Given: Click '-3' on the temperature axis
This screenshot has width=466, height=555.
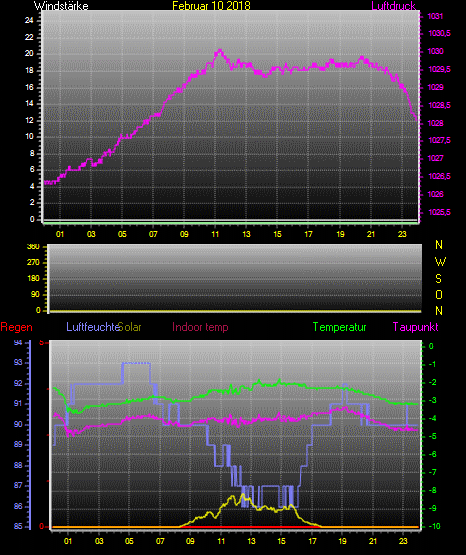Looking at the screenshot, I should point(432,400).
